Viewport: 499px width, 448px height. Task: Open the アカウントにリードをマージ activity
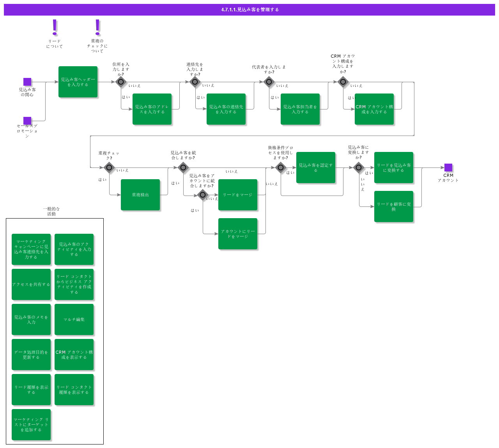coord(238,234)
